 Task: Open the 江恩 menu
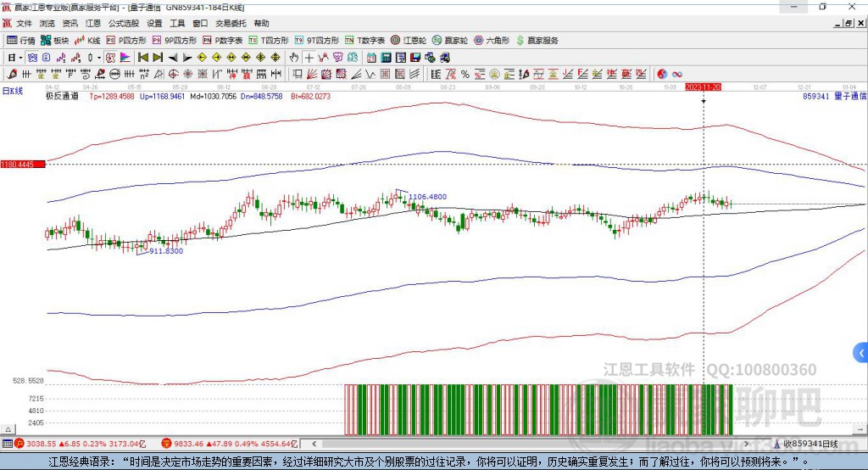tap(93, 23)
